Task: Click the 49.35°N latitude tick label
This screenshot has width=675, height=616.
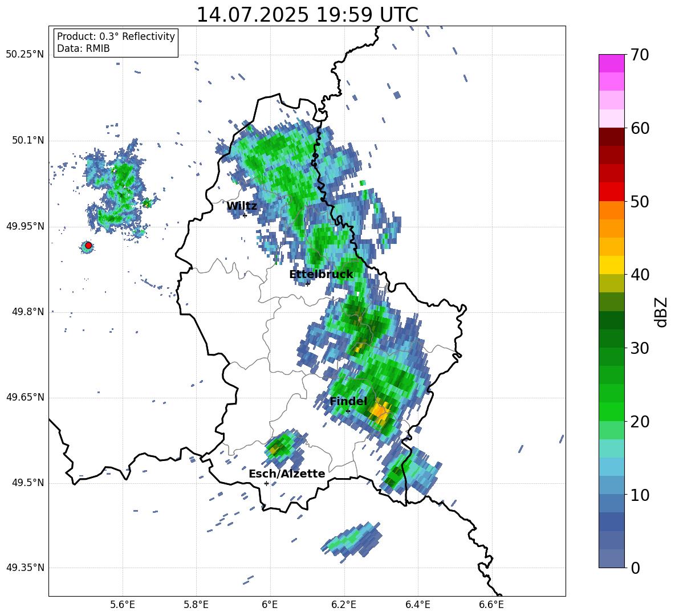Action: point(25,568)
